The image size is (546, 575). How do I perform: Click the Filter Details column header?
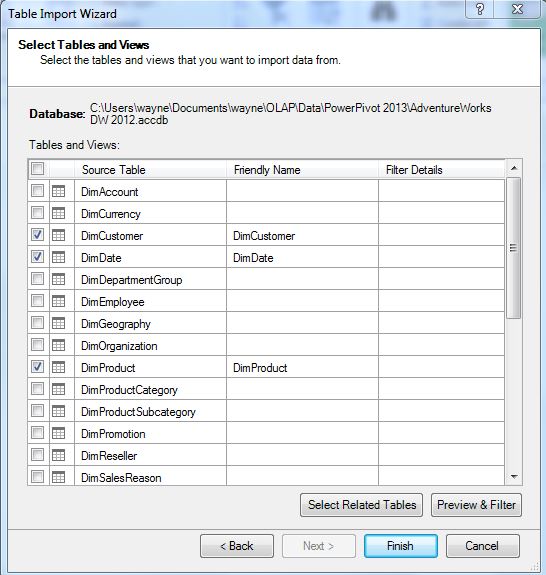pyautogui.click(x=441, y=170)
